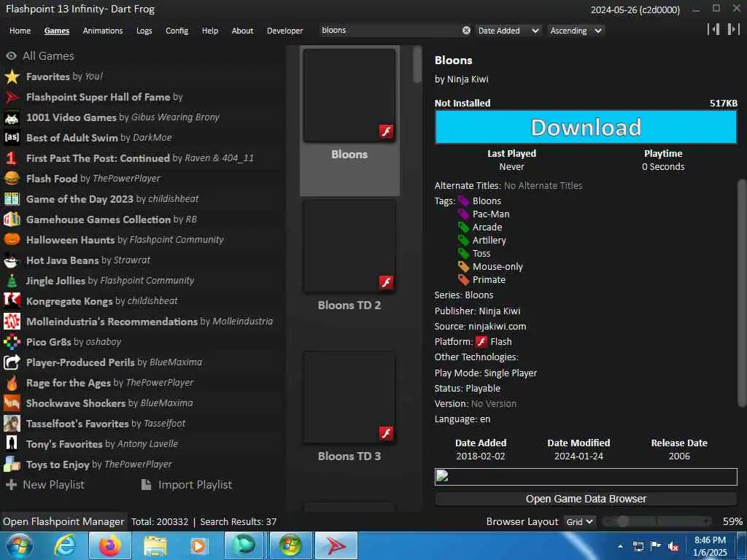Click the bloons search input field
This screenshot has width=747, height=560.
coord(390,31)
